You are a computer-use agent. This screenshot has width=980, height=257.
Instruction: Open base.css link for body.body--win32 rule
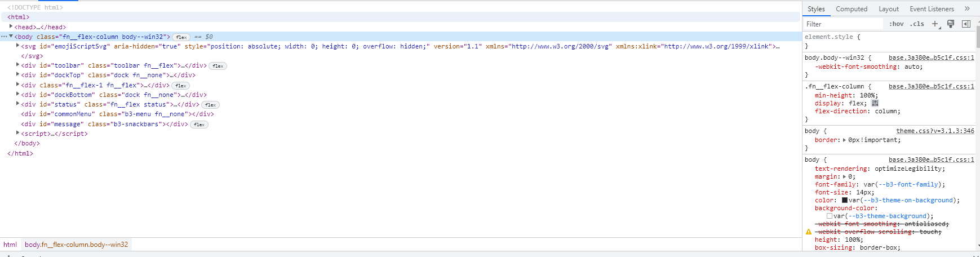tap(931, 57)
